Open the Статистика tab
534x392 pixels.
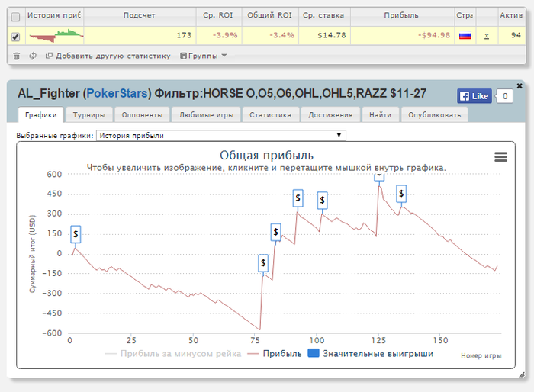pos(270,114)
